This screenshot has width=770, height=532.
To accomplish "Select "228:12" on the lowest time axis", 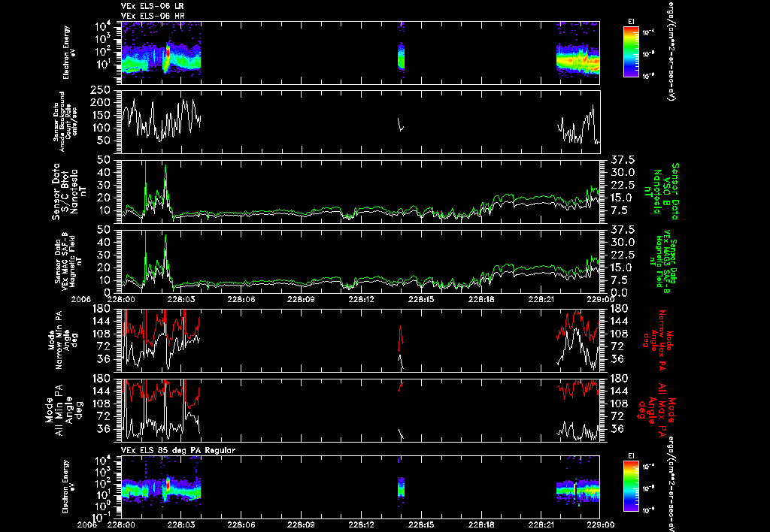I will 362,524.
